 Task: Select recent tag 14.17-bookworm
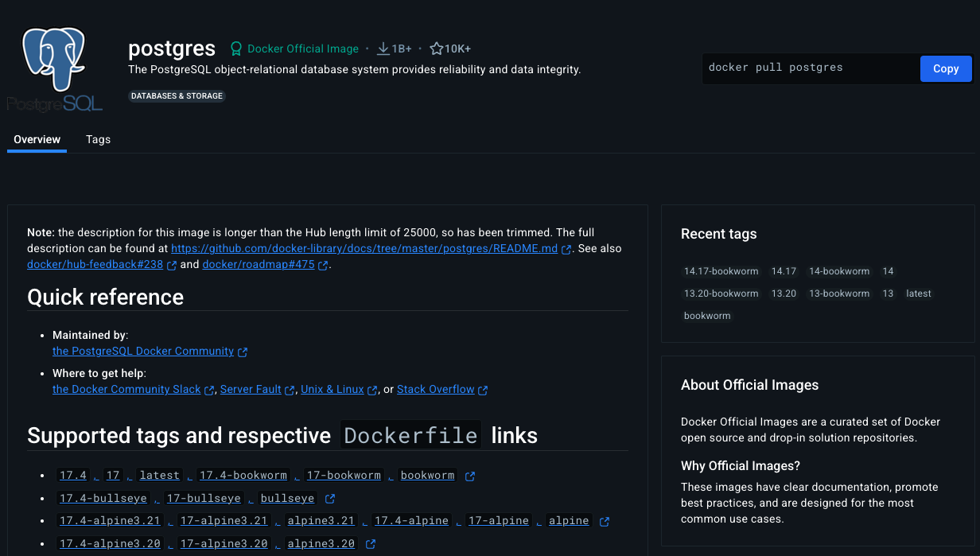point(721,271)
